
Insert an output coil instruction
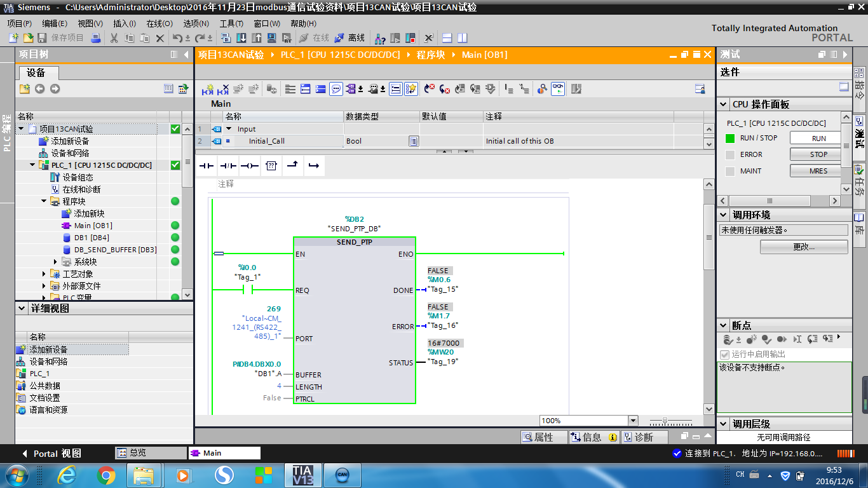point(250,166)
